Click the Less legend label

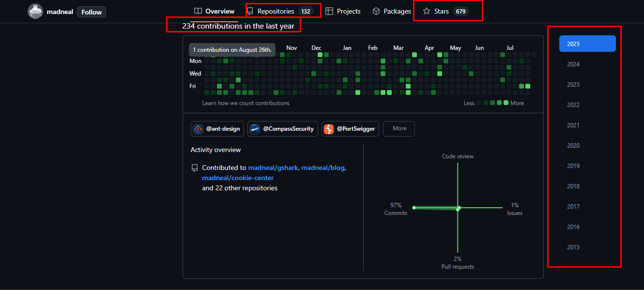pos(469,103)
